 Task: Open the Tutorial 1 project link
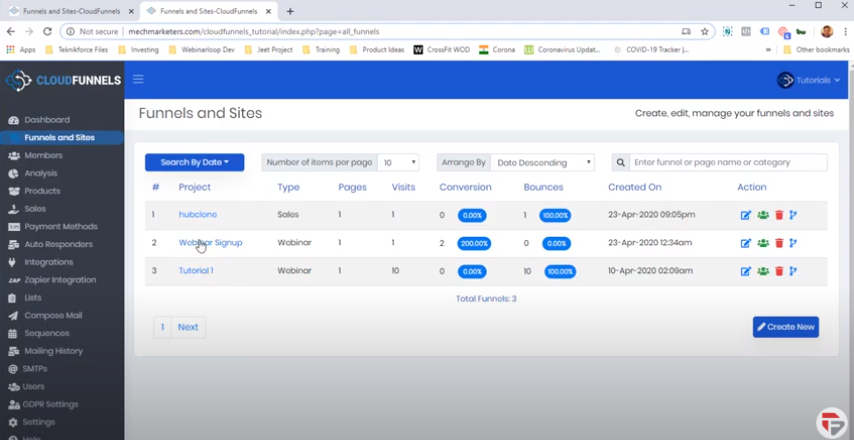click(196, 271)
